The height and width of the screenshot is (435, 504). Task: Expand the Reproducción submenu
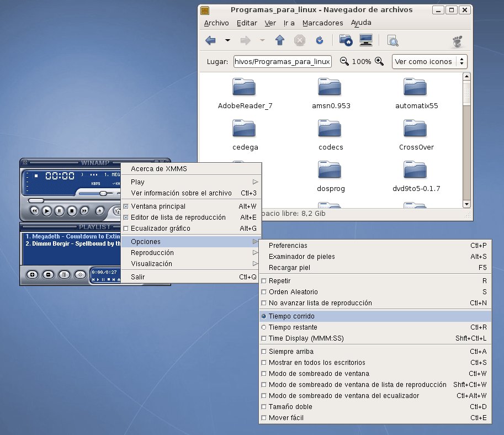click(x=191, y=253)
